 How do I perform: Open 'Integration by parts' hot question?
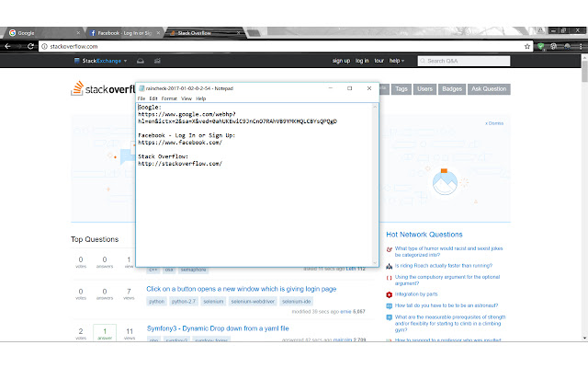[416, 294]
